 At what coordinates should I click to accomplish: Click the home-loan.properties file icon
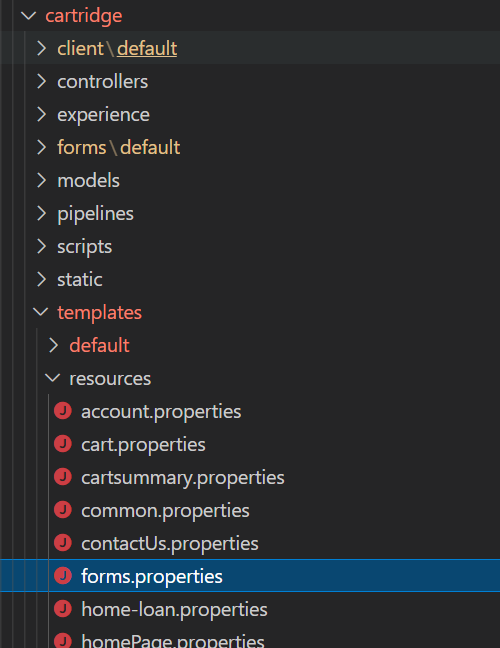coord(63,609)
